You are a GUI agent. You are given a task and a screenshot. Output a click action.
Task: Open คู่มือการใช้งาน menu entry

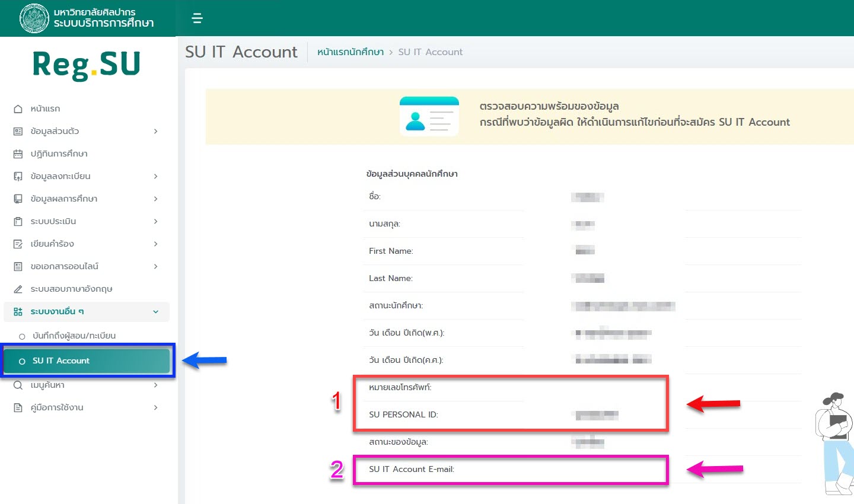57,408
